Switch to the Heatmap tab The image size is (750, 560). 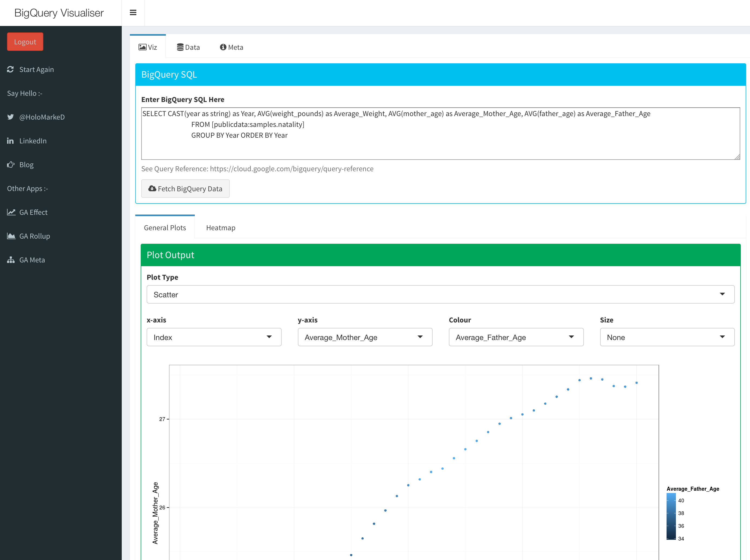coord(221,228)
